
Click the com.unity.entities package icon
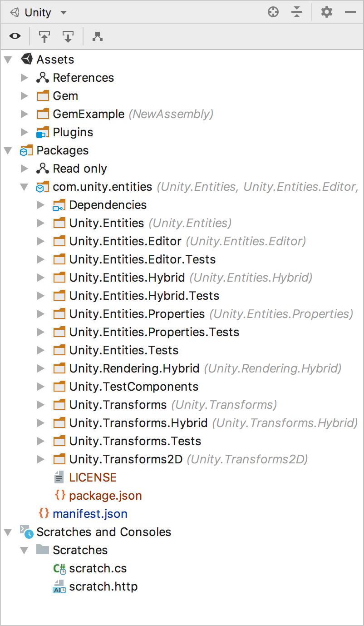point(43,187)
